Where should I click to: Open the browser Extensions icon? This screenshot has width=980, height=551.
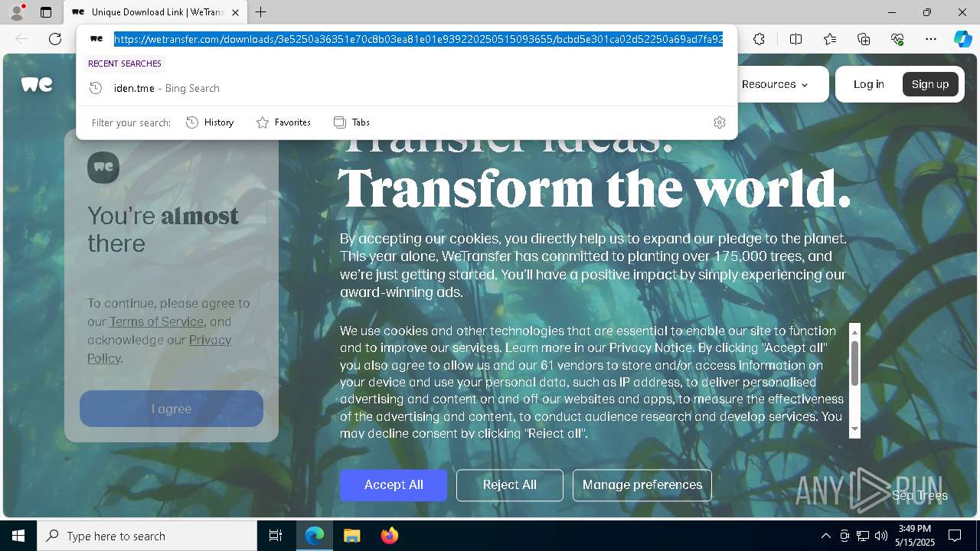pyautogui.click(x=759, y=39)
